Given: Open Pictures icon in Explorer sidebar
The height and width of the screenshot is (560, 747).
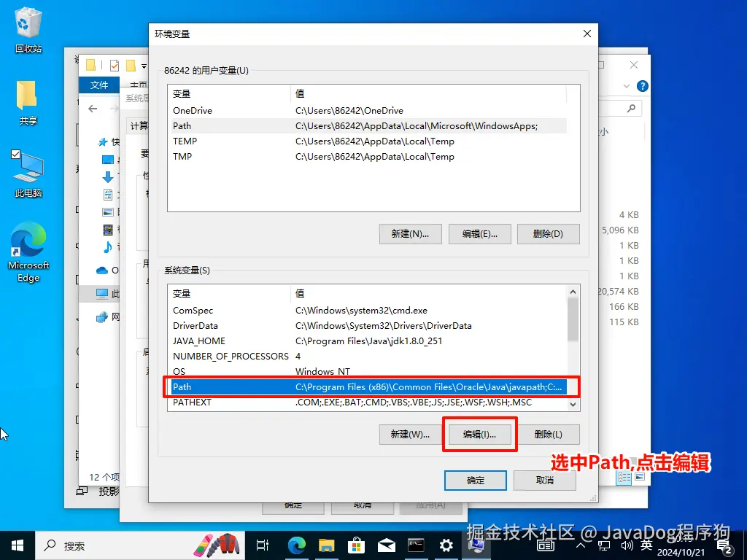Looking at the screenshot, I should coord(108,212).
